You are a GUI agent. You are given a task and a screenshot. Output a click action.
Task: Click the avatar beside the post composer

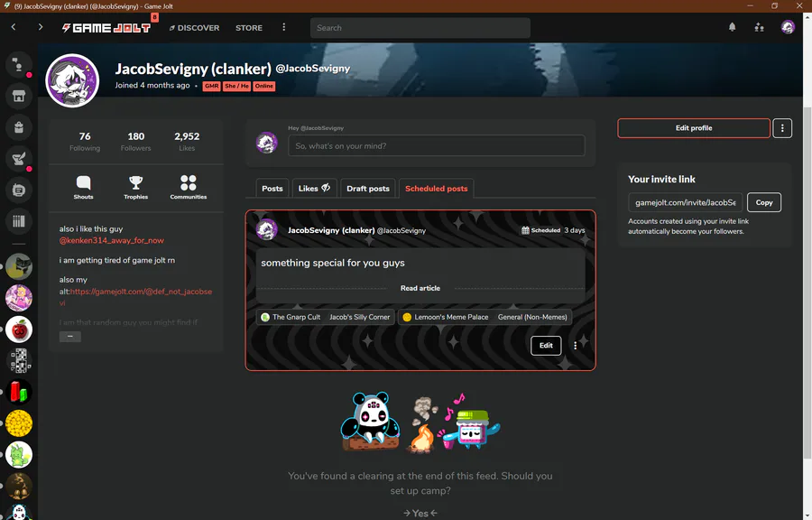coord(267,143)
